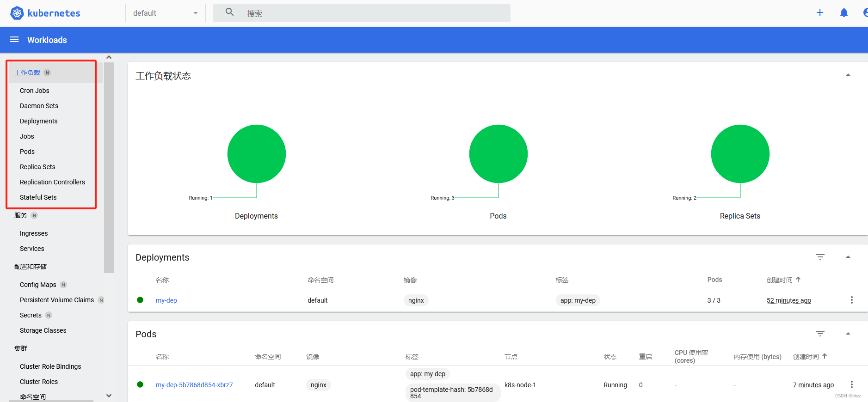Screen dimensions: 868x402
Task: Click the nginx image chip of pod xbrz7
Action: click(x=319, y=385)
